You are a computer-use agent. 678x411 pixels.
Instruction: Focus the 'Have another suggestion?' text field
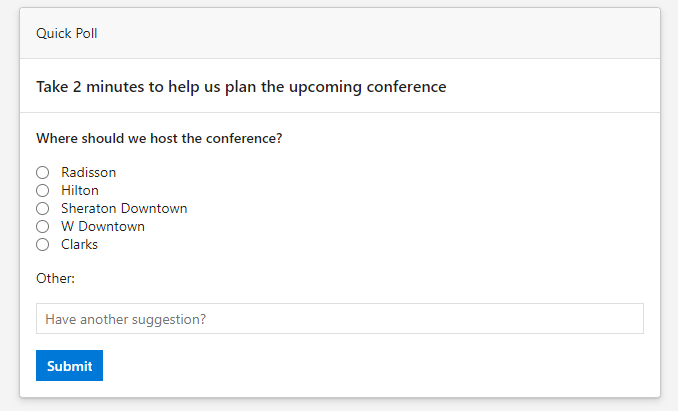340,319
